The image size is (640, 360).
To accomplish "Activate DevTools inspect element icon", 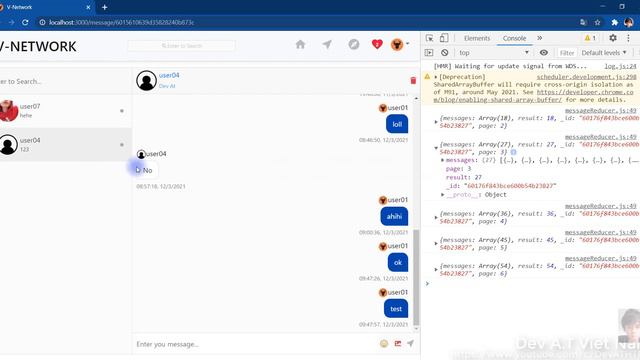I will click(429, 38).
